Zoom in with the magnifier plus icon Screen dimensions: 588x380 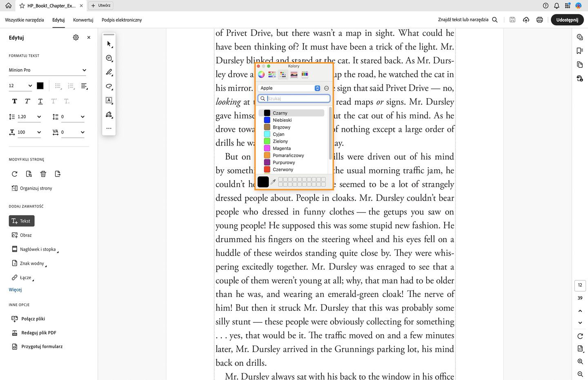(580, 362)
